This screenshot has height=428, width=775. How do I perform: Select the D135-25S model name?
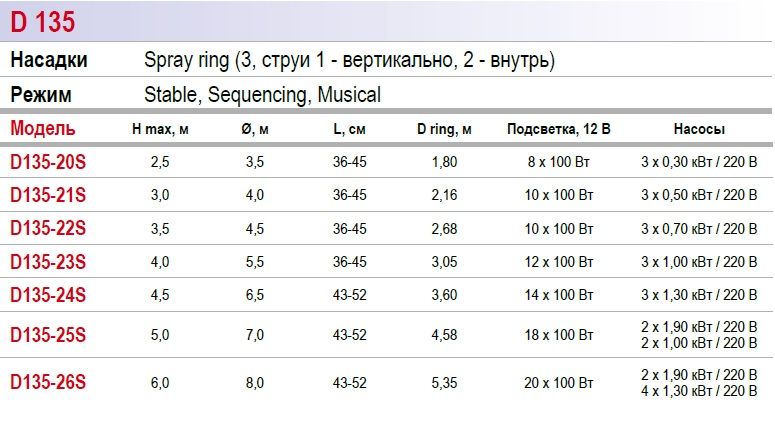[x=48, y=335]
